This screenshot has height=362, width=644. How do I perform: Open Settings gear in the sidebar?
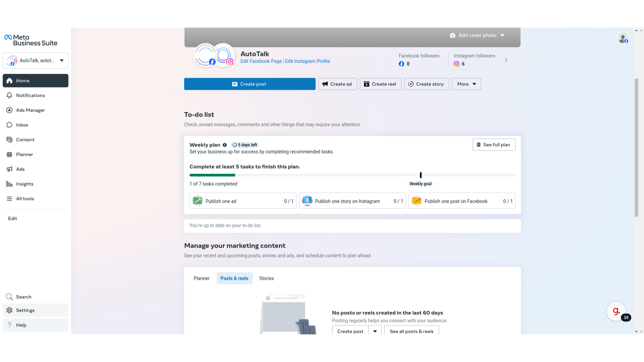coord(36,310)
